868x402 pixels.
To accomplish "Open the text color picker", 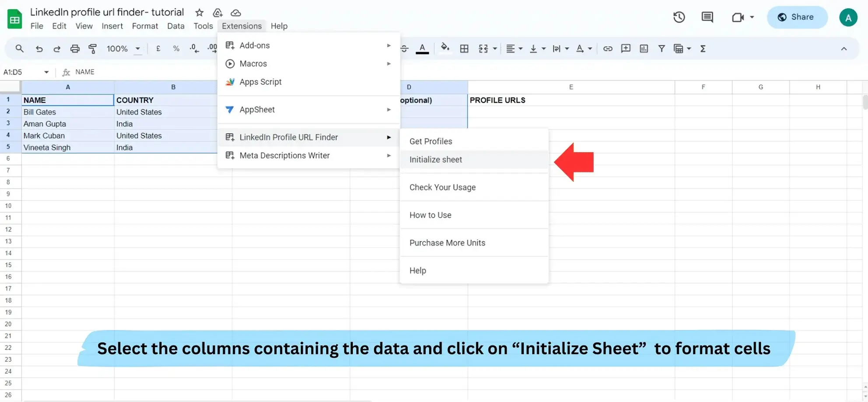I will point(422,49).
